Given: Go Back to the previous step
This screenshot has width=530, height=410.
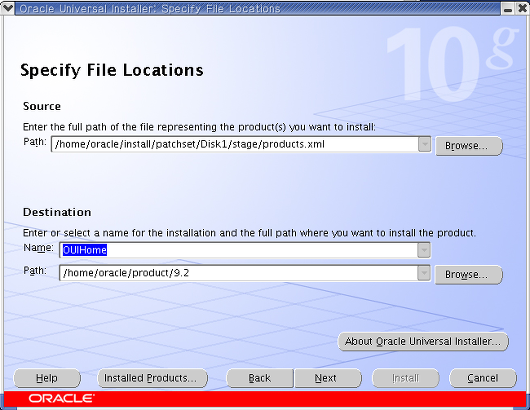Looking at the screenshot, I should [260, 378].
